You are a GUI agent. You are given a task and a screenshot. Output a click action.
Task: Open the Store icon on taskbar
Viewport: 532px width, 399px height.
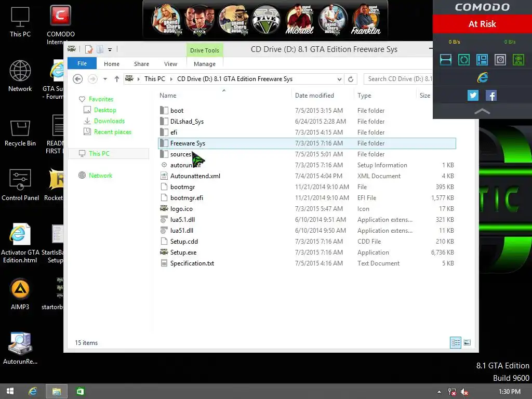(80, 391)
